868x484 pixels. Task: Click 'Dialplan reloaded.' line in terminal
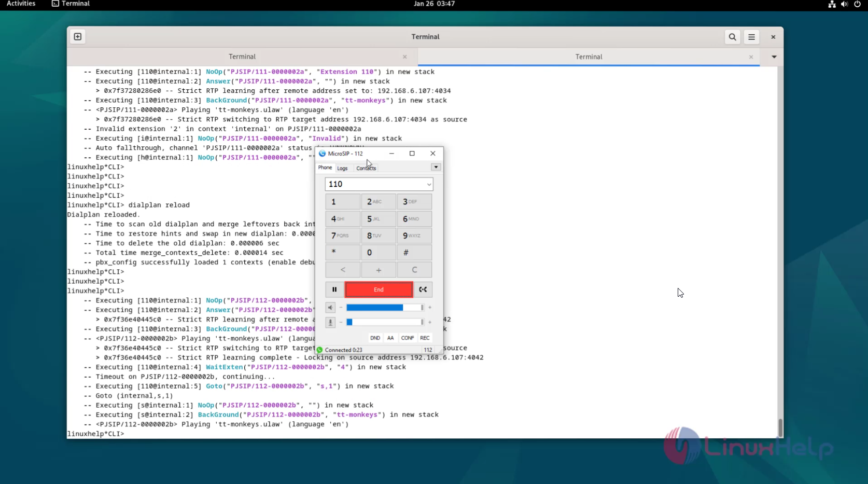pyautogui.click(x=103, y=215)
